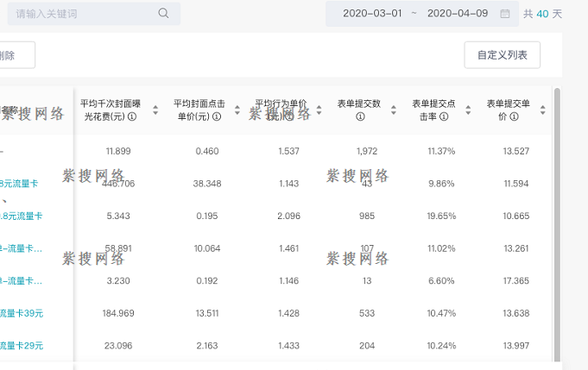This screenshot has height=370, width=588.
Task: Click the partially visible 删除 button
Action: 12,55
